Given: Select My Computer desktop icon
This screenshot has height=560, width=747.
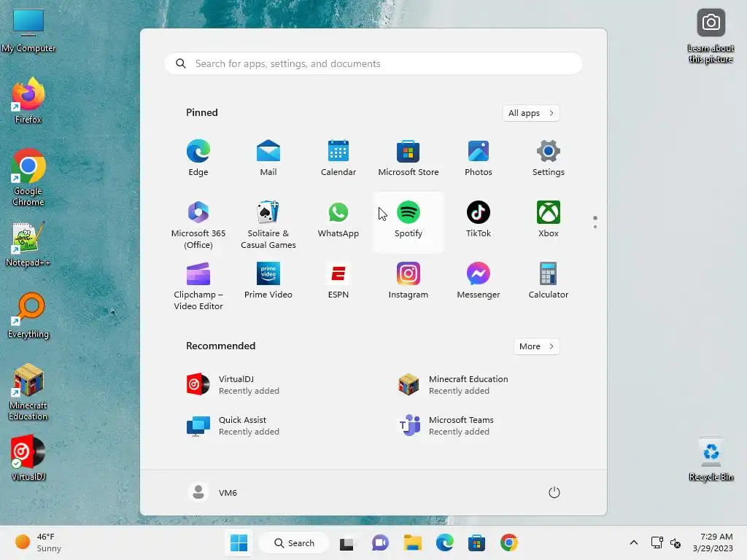Looking at the screenshot, I should [x=28, y=30].
